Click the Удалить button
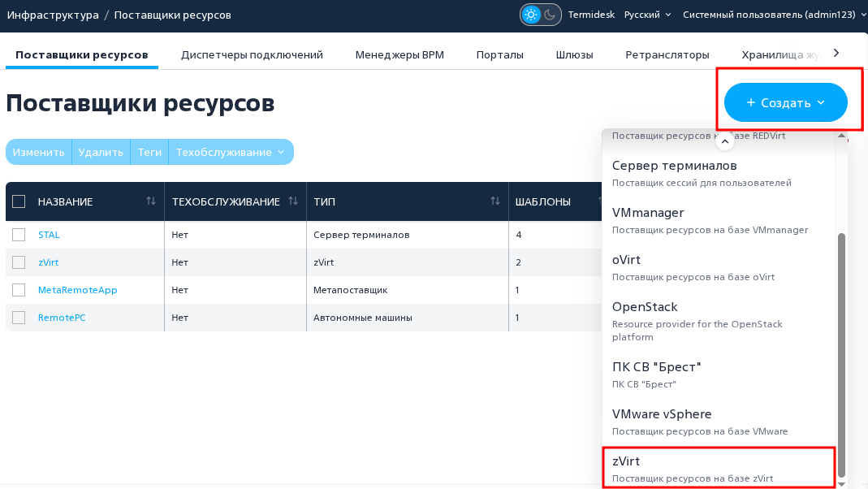The height and width of the screenshot is (489, 868). pyautogui.click(x=101, y=152)
